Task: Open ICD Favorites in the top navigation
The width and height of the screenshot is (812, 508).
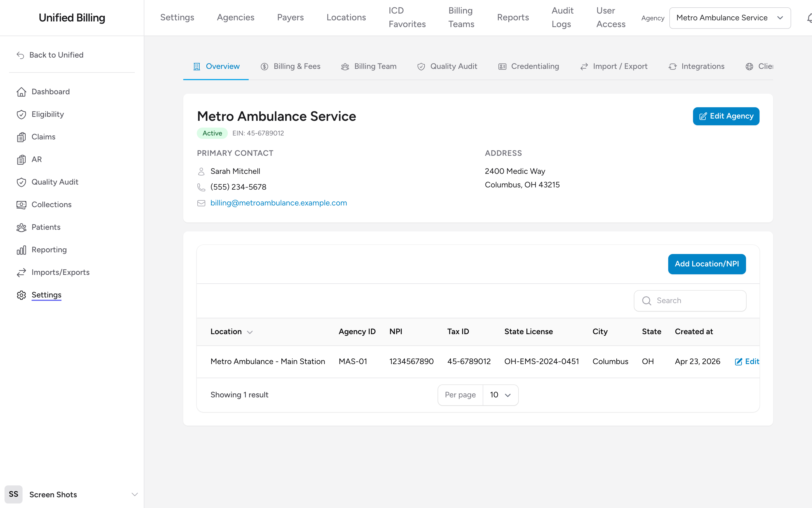Action: click(x=407, y=17)
